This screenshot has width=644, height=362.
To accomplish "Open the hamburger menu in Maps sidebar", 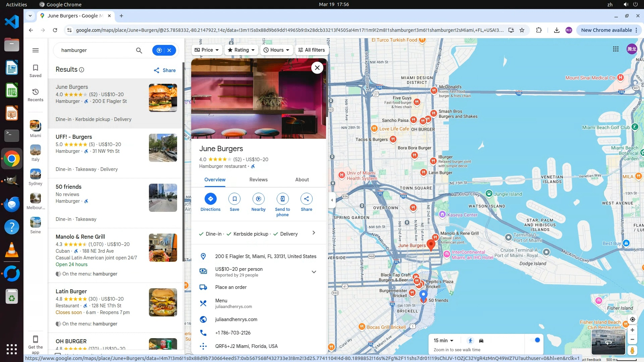I will 36,50.
